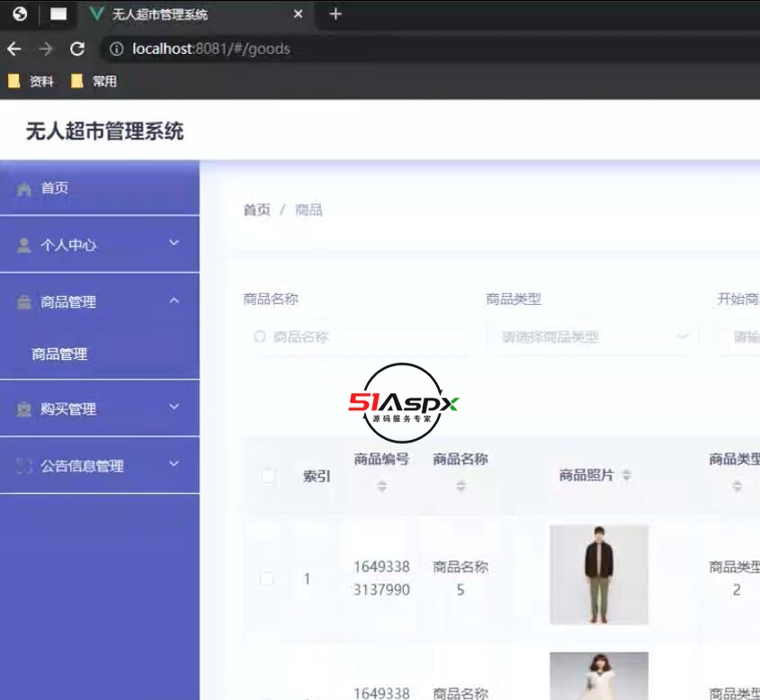Click the user icon beside 个人中心
760x700 pixels.
24,246
